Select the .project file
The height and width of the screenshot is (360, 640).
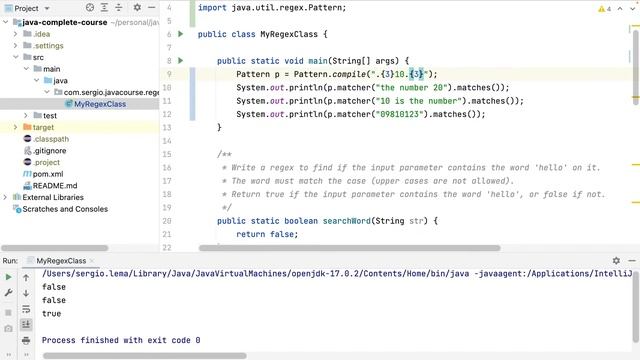[47, 162]
